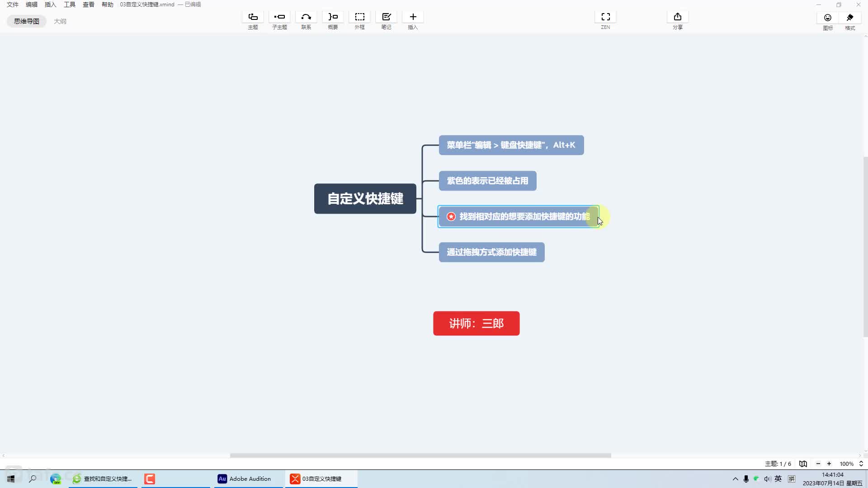This screenshot has width=868, height=488.
Task: Open the taskbar clock and date
Action: tap(832, 479)
